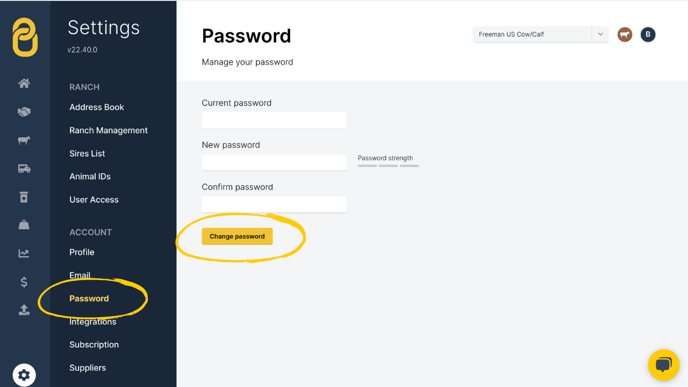Submit with the Change password button
The image size is (688, 387).
tap(237, 236)
